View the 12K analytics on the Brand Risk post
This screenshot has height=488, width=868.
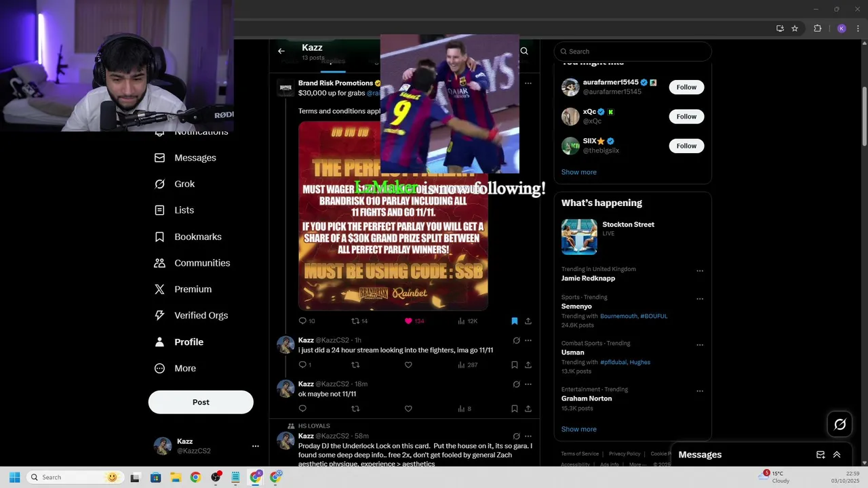tap(467, 321)
